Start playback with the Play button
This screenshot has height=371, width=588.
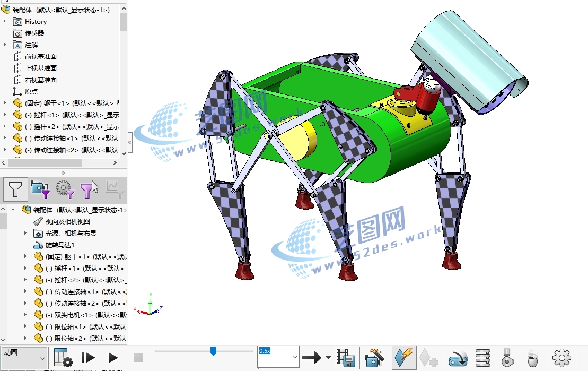113,358
